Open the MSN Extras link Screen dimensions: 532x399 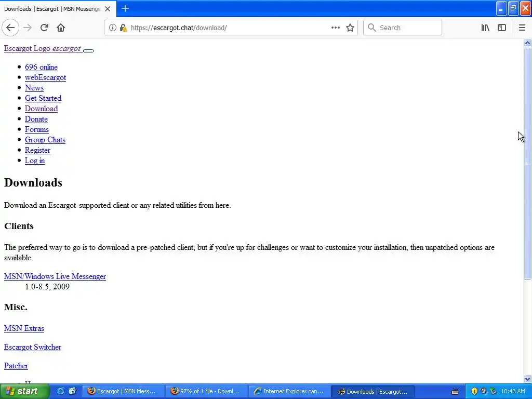click(x=24, y=328)
